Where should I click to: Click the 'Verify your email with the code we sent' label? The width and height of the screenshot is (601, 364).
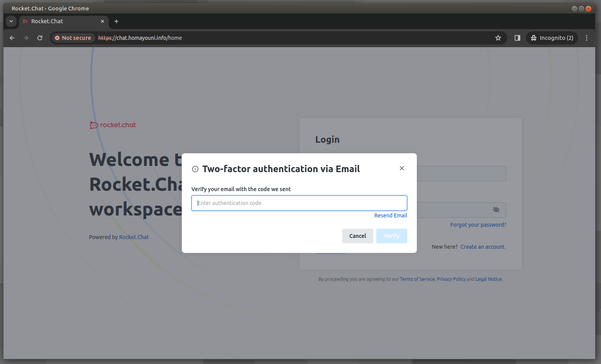pos(241,189)
